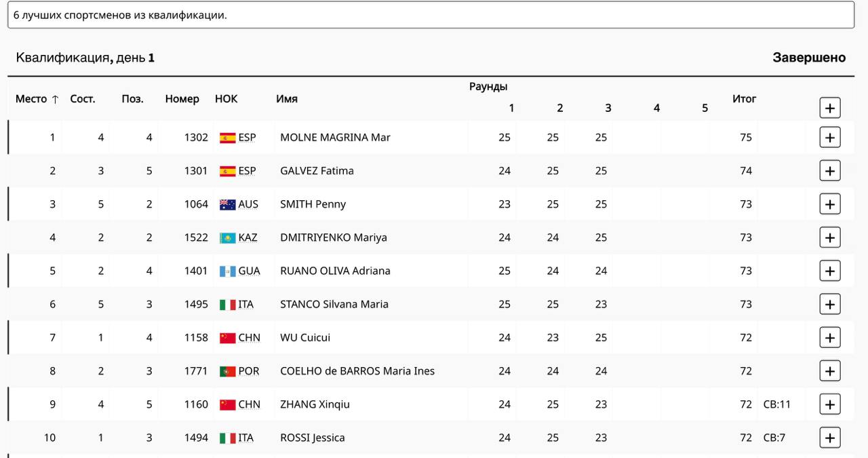
Task: Click the text box about 6 лучших спортсменов
Action: point(431,14)
